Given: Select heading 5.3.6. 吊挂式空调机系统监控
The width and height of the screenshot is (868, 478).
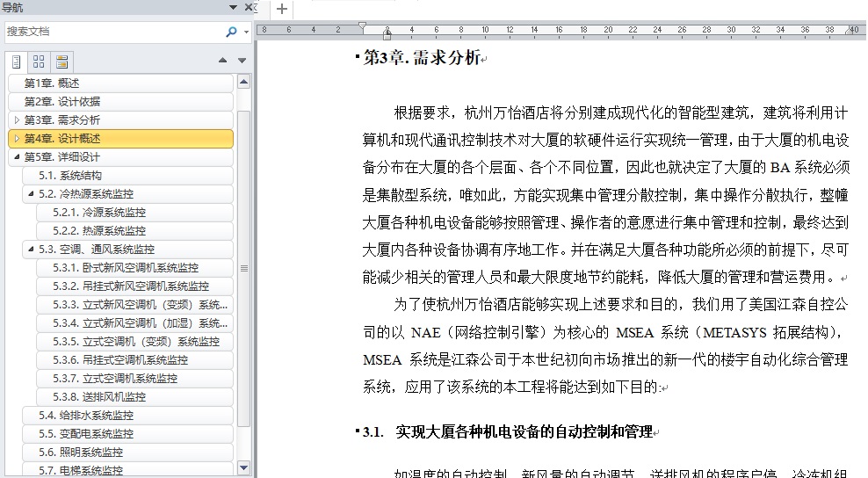Looking at the screenshot, I should pos(135,360).
